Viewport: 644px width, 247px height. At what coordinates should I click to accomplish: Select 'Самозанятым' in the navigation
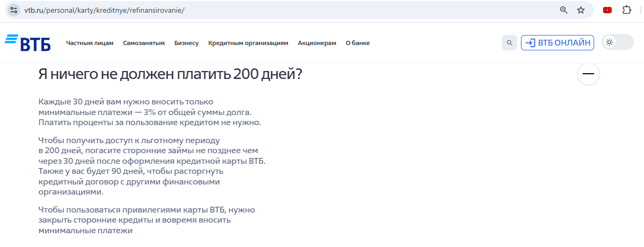144,43
